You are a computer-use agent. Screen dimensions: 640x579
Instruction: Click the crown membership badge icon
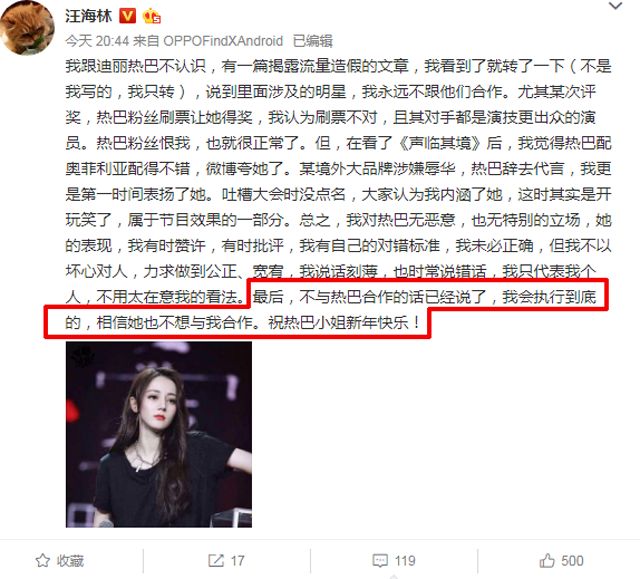(151, 16)
